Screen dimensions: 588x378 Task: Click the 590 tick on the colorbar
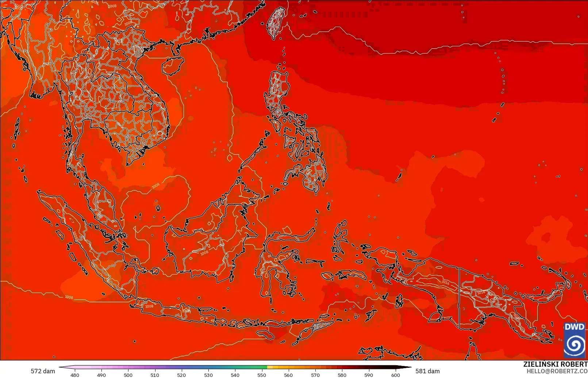(369, 375)
